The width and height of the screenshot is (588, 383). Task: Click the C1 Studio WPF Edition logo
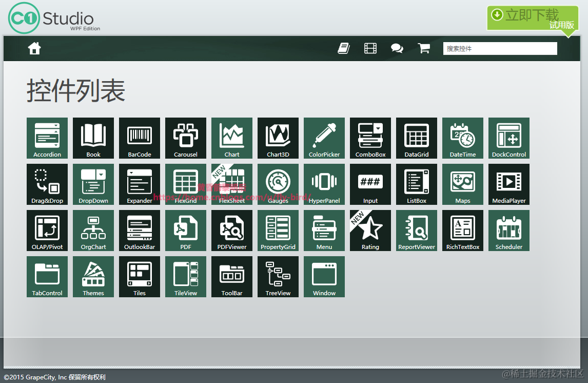[x=55, y=18]
